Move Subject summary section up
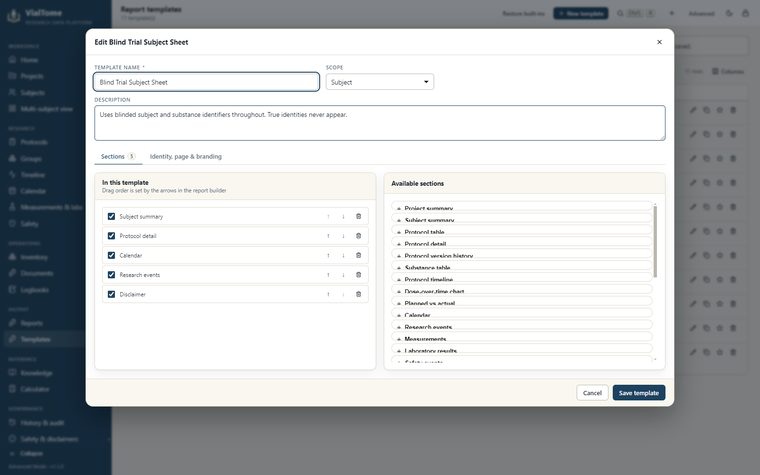The height and width of the screenshot is (475, 760). (x=328, y=217)
